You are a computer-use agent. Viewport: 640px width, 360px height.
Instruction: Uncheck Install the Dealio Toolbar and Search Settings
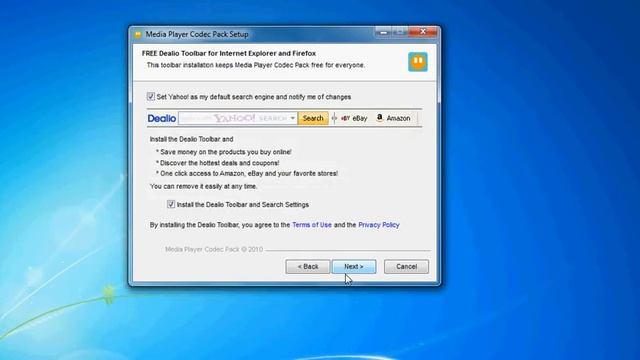[x=171, y=204]
